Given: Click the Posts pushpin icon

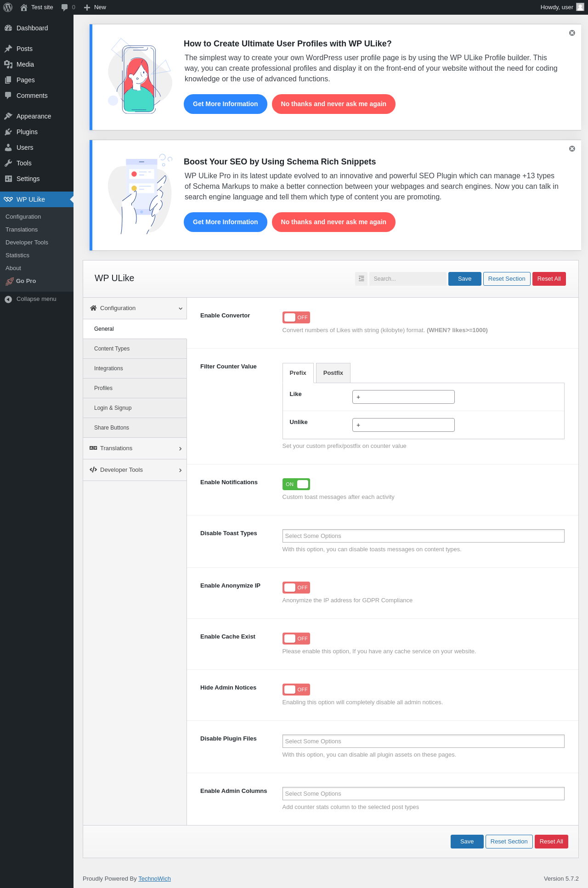Looking at the screenshot, I should point(8,49).
